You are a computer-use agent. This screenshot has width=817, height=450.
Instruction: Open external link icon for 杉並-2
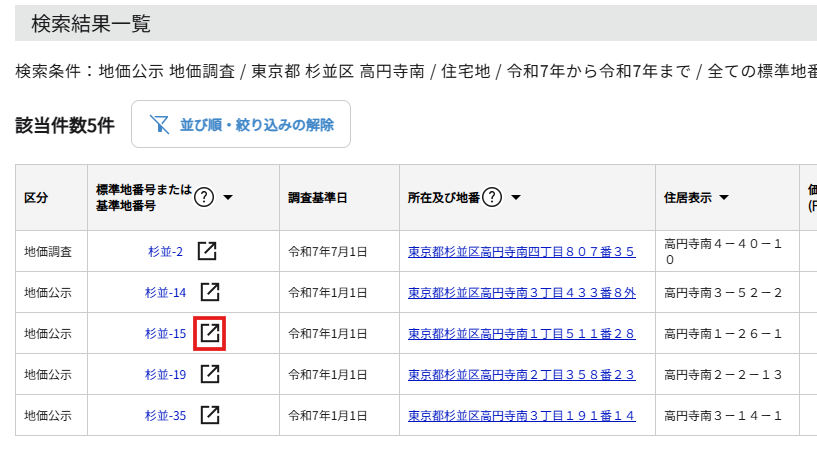click(x=206, y=251)
